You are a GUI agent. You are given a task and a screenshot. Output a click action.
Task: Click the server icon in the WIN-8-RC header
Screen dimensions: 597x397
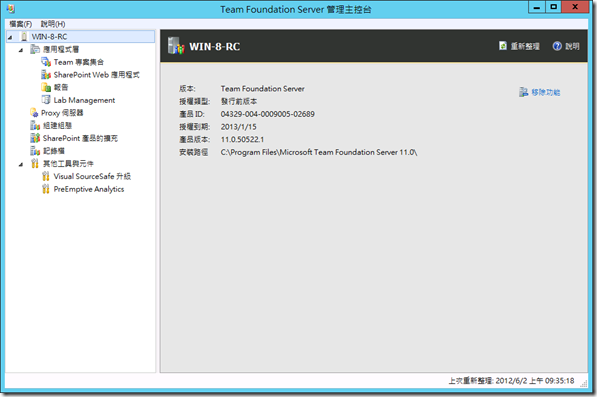176,46
